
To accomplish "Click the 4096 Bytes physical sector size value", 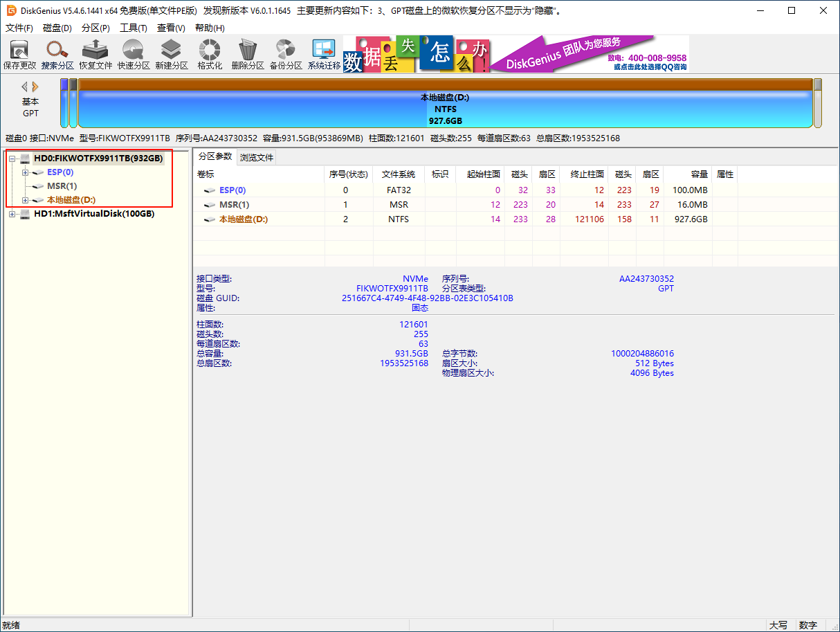I will (652, 373).
